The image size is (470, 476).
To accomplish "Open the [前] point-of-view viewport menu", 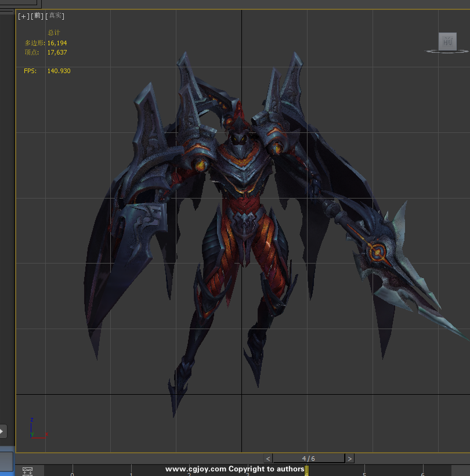I will tap(37, 16).
